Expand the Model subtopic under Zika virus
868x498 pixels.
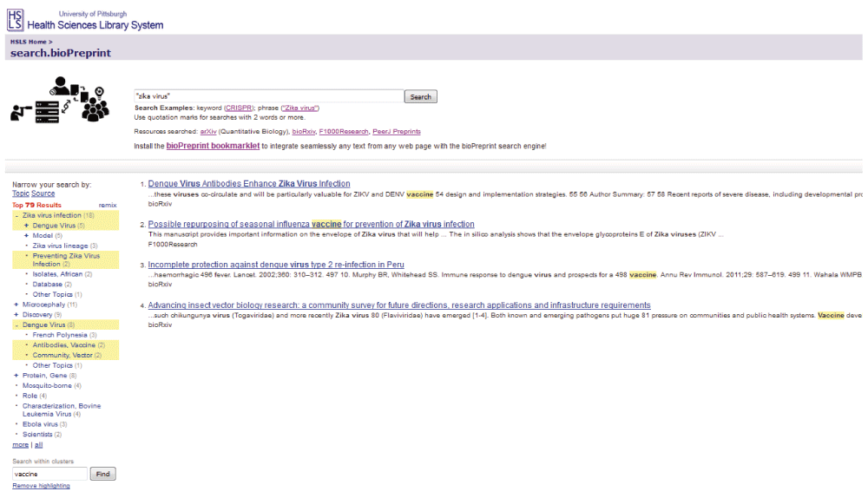pyautogui.click(x=26, y=236)
